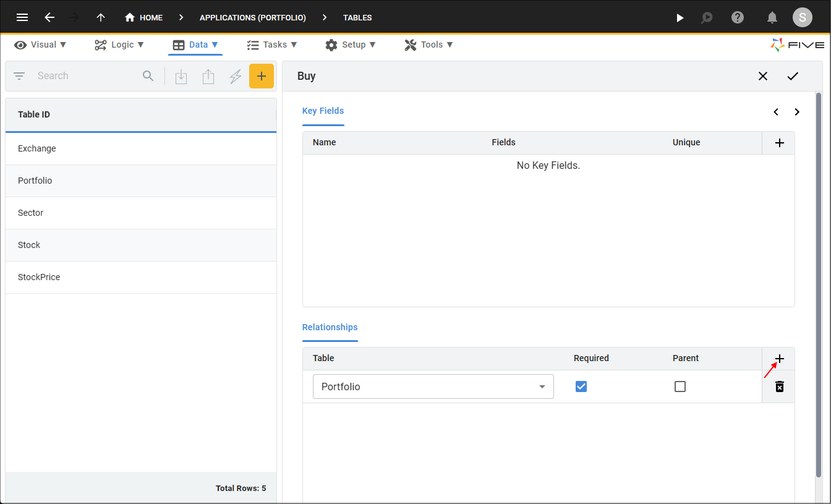This screenshot has width=831, height=504.
Task: Click the FIVE logo
Action: coord(797,45)
